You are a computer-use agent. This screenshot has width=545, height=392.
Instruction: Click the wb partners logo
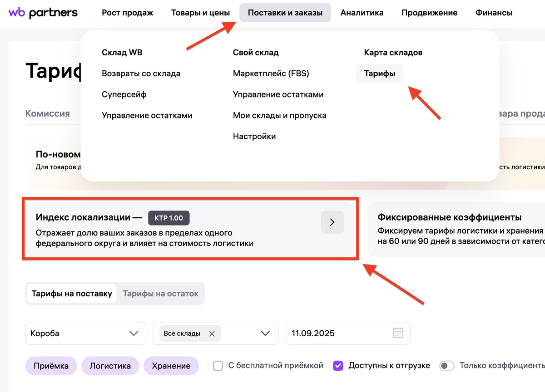click(x=42, y=13)
